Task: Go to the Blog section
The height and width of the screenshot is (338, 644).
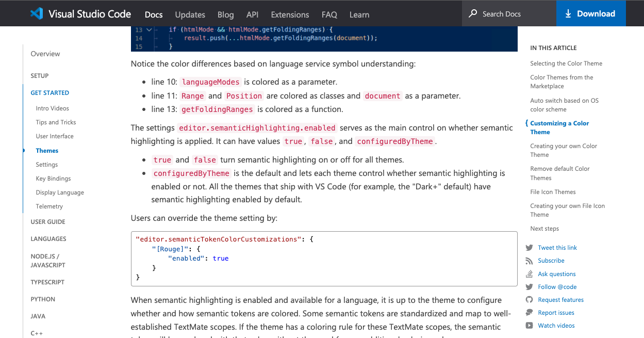Action: [226, 14]
